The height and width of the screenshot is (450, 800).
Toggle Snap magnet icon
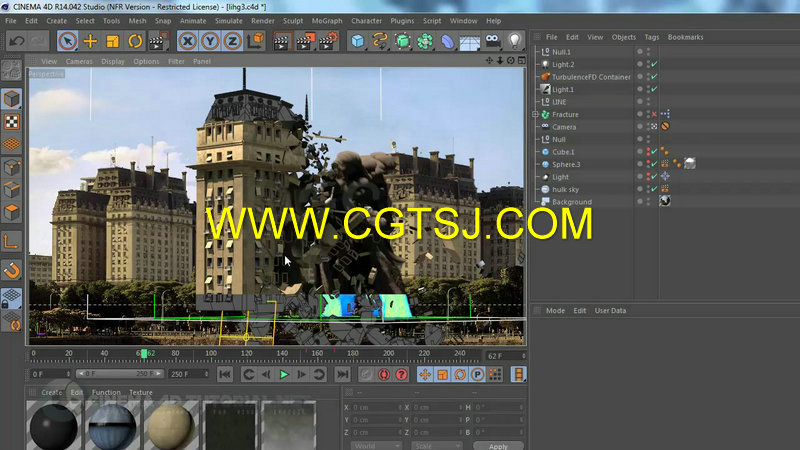[11, 270]
